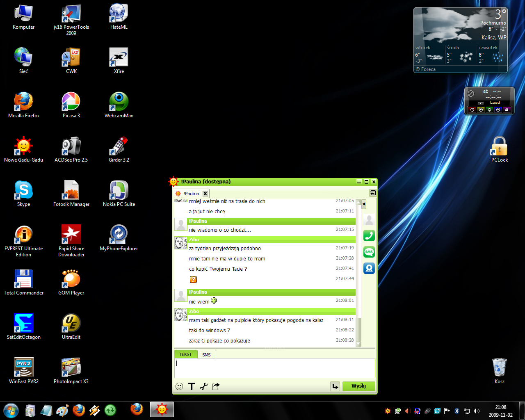525x420 pixels.
Task: Expand the dropdown arrow beside Load
Action: tap(481, 103)
